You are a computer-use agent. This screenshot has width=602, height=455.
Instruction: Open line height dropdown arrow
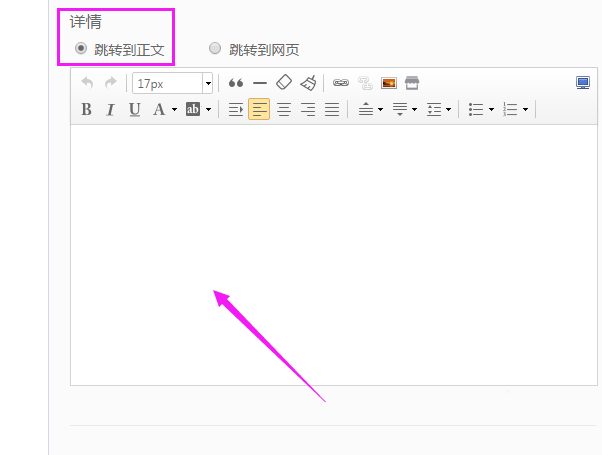coord(448,110)
